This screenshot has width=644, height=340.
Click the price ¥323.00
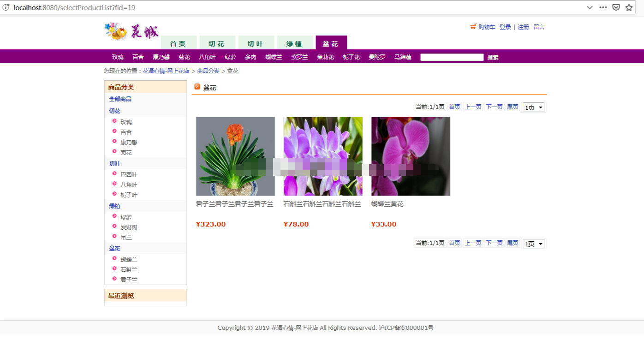tap(211, 225)
